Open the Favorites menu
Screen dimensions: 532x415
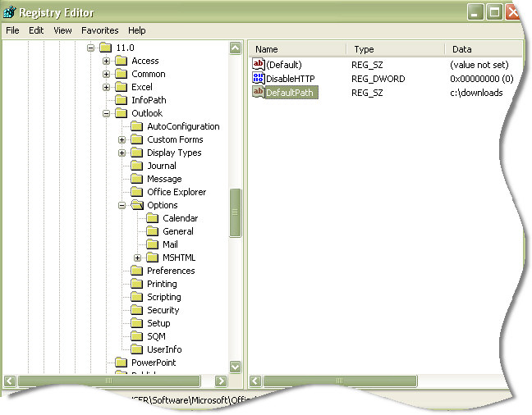[x=100, y=30]
